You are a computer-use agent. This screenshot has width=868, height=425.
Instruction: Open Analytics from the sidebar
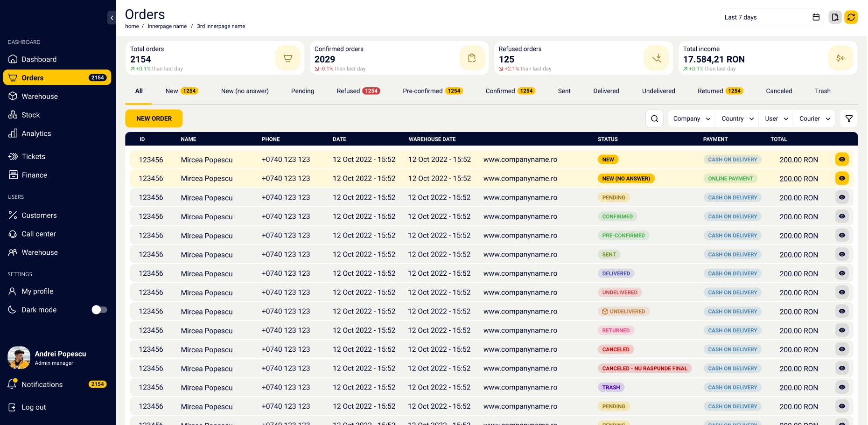pyautogui.click(x=13, y=133)
